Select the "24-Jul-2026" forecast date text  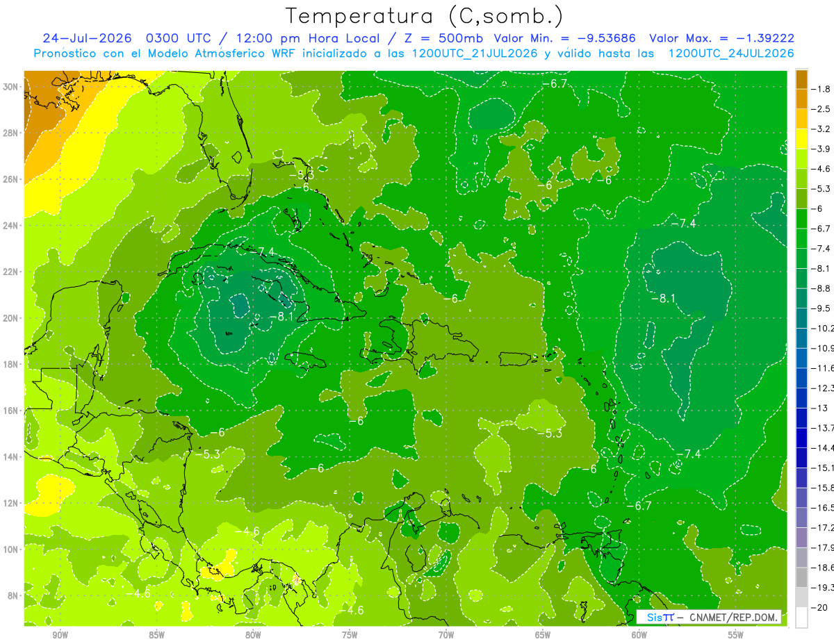click(x=85, y=38)
